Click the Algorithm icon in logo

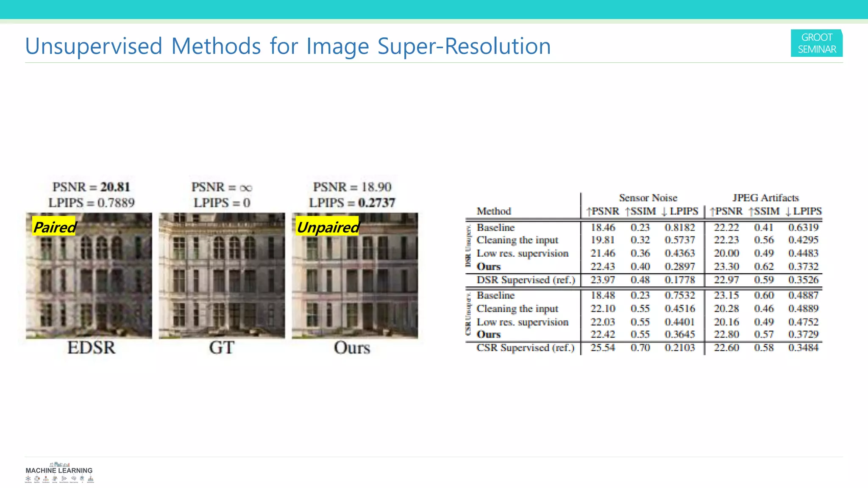37,479
